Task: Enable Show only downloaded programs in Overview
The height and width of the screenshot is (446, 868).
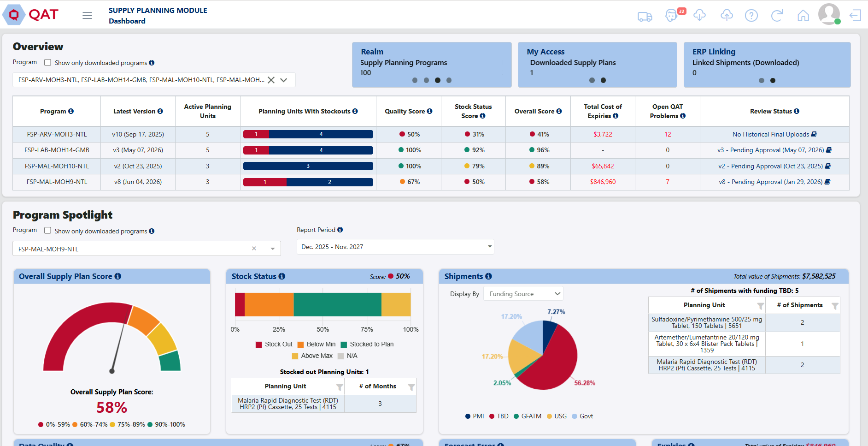Action: [47, 62]
